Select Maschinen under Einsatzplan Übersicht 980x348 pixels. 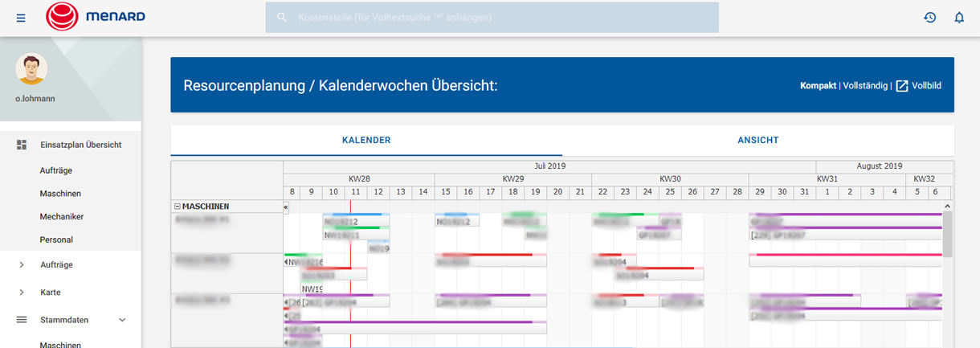pos(60,194)
